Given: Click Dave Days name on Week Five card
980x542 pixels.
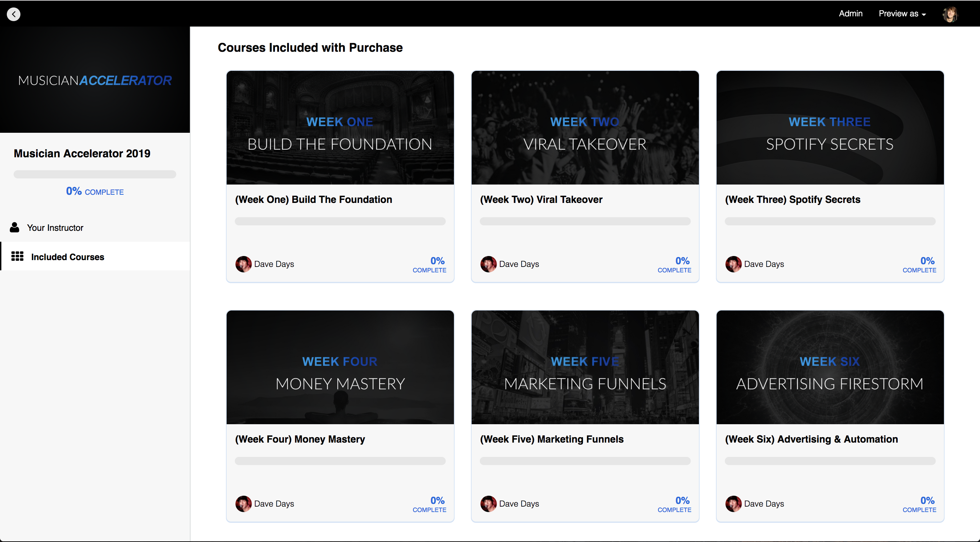Looking at the screenshot, I should 519,504.
